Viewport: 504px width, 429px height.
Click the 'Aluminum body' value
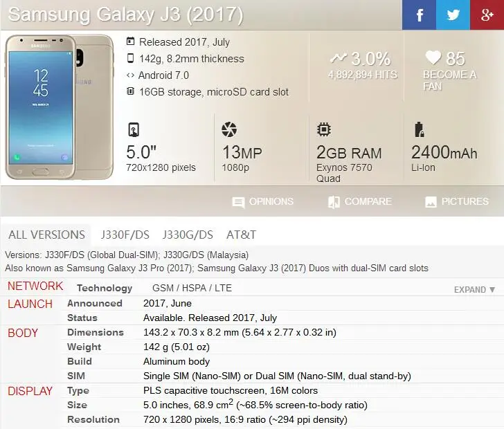pyautogui.click(x=177, y=361)
